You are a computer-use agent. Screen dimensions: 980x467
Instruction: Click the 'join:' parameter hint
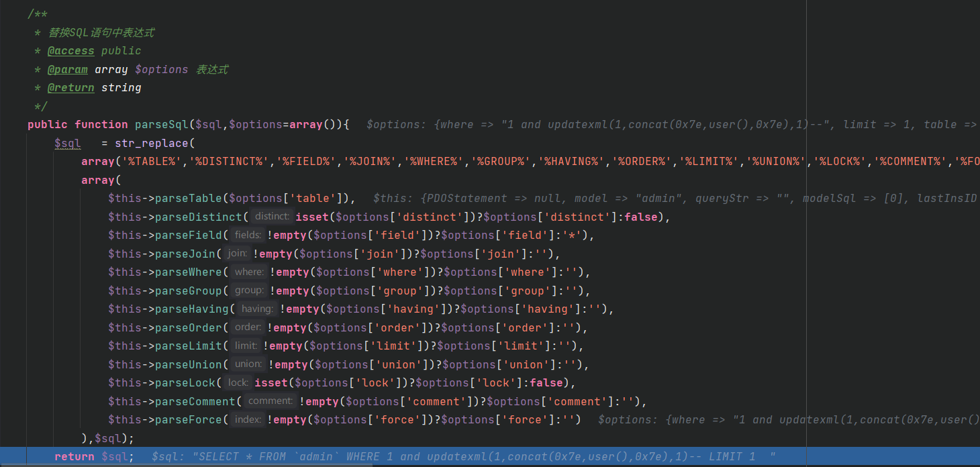click(237, 254)
